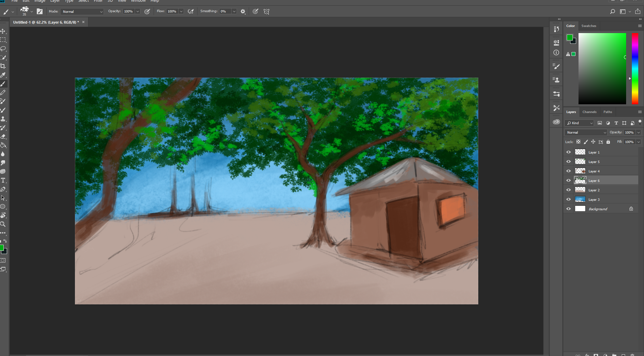Viewport: 644px width, 356px height.
Task: Click the share icon at top right
Action: tap(638, 11)
